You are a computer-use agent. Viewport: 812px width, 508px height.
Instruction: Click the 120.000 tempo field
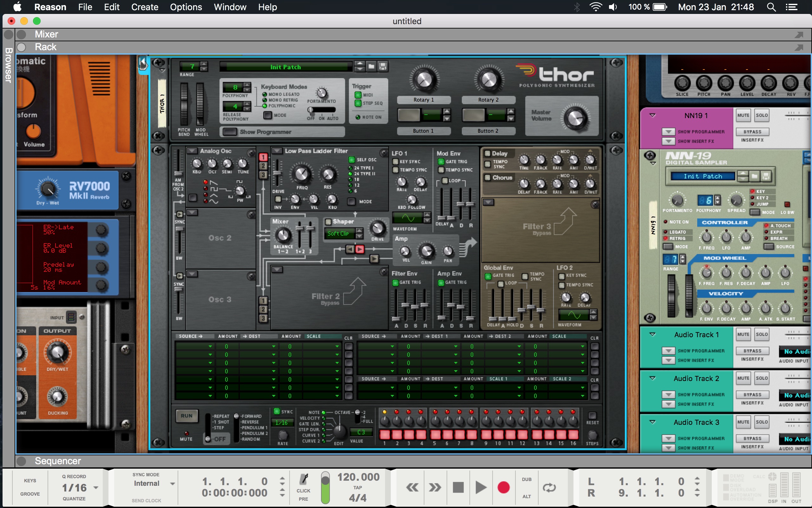point(358,477)
